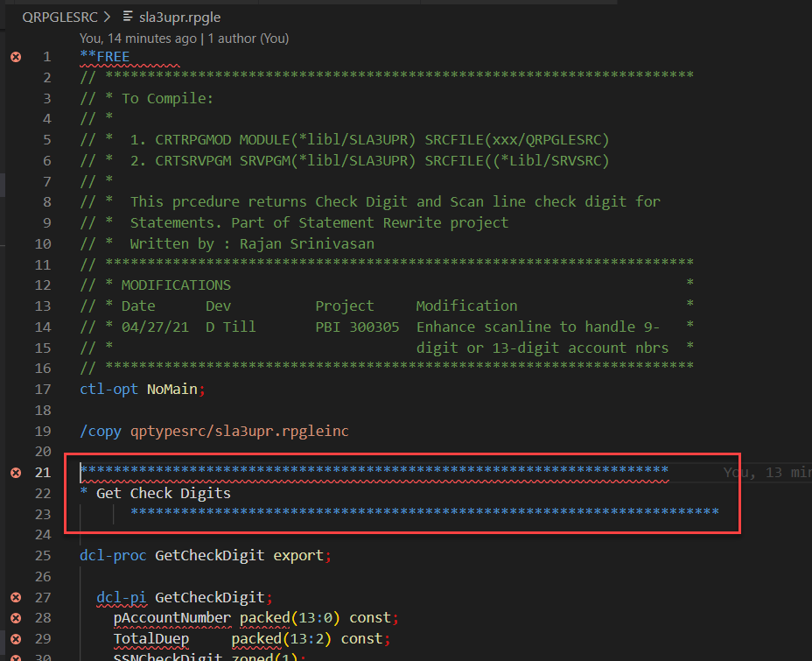The height and width of the screenshot is (661, 812).
Task: Click the error icon beside line 28
Action: (x=15, y=617)
